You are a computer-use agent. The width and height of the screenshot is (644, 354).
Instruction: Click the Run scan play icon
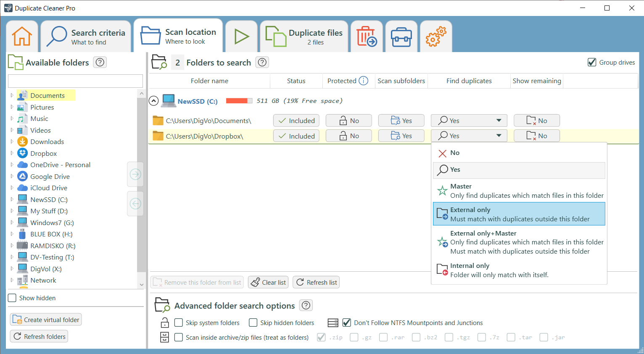(x=241, y=36)
